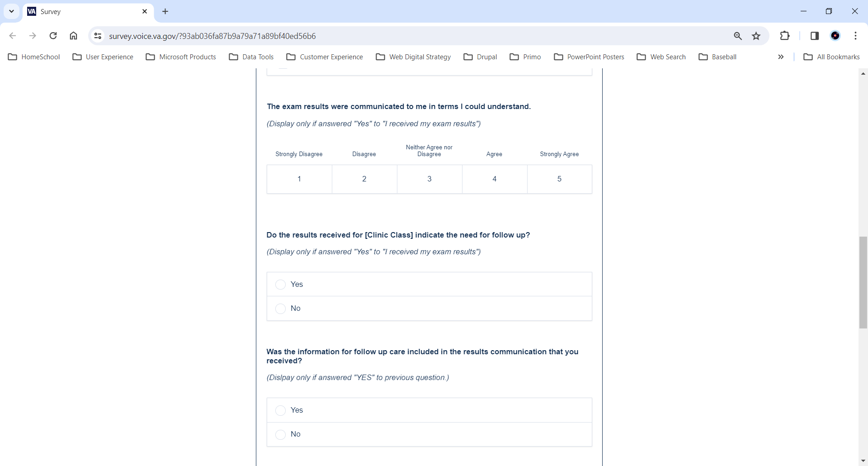Screen dimensions: 868x466
Task: Open the Microsoft Products bookmarks folder
Action: coord(181,57)
